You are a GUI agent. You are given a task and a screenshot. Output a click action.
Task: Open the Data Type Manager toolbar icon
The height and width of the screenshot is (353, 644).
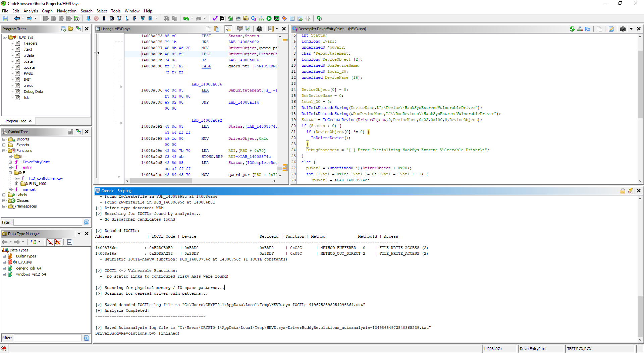tap(246, 18)
